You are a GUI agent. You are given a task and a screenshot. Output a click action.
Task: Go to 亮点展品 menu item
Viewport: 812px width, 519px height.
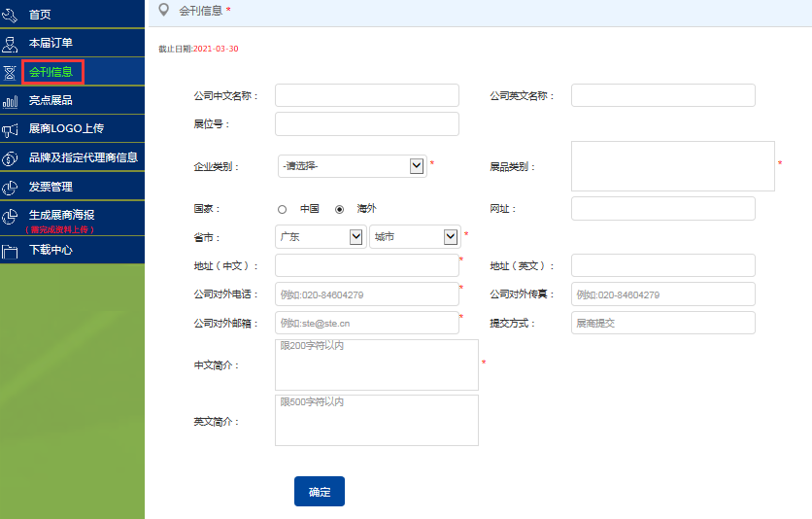[x=51, y=100]
